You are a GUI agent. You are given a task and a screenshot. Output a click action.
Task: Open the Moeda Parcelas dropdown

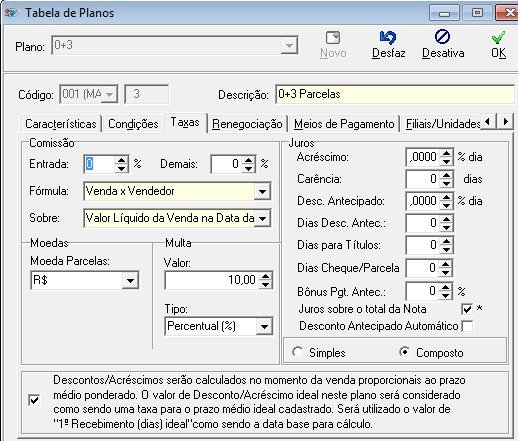130,280
